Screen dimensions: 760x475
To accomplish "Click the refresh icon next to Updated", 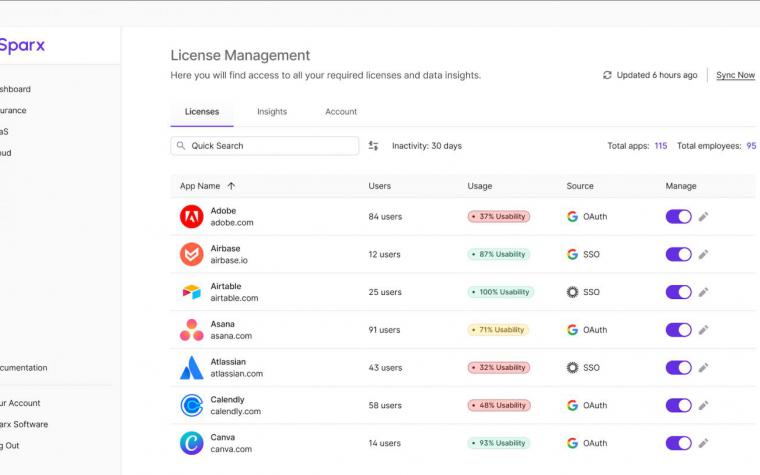I will coord(607,75).
